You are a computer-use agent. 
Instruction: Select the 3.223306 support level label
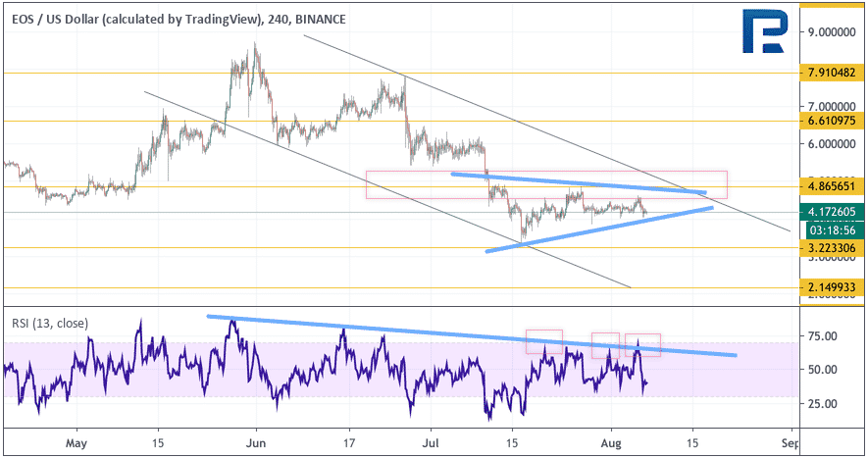(x=832, y=248)
